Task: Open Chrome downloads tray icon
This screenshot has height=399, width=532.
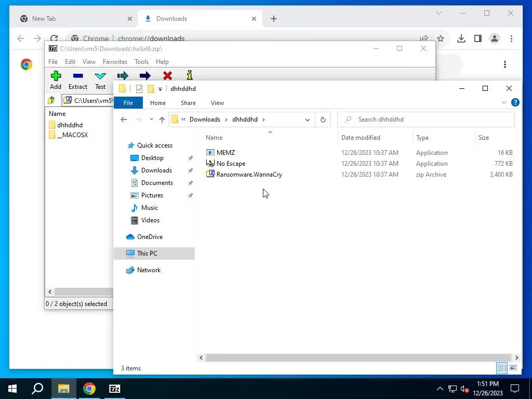Action: click(461, 38)
